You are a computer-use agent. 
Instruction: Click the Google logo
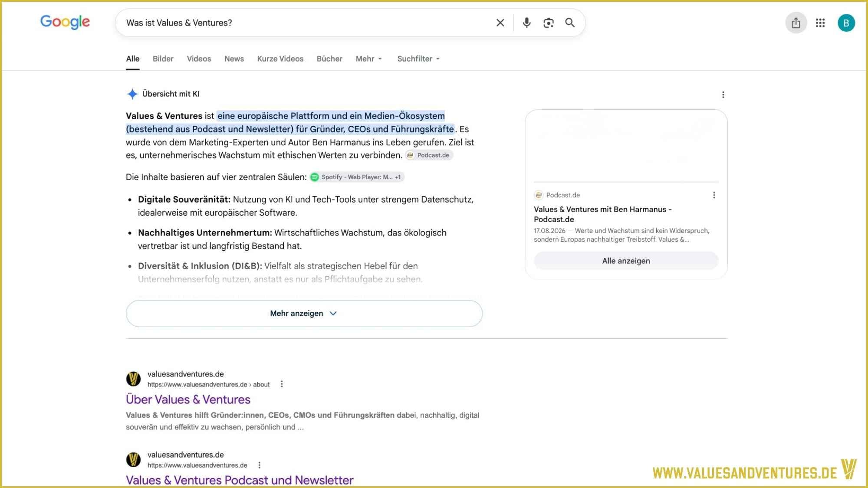pos(65,22)
